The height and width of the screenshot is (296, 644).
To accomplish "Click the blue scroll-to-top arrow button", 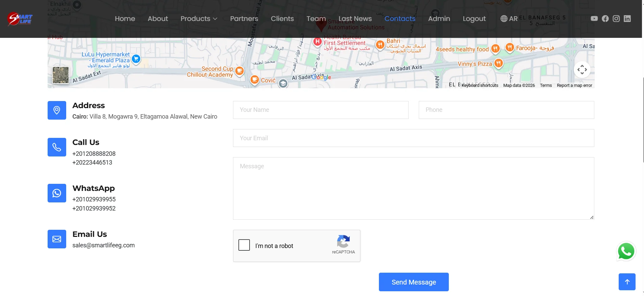I will coord(627,282).
